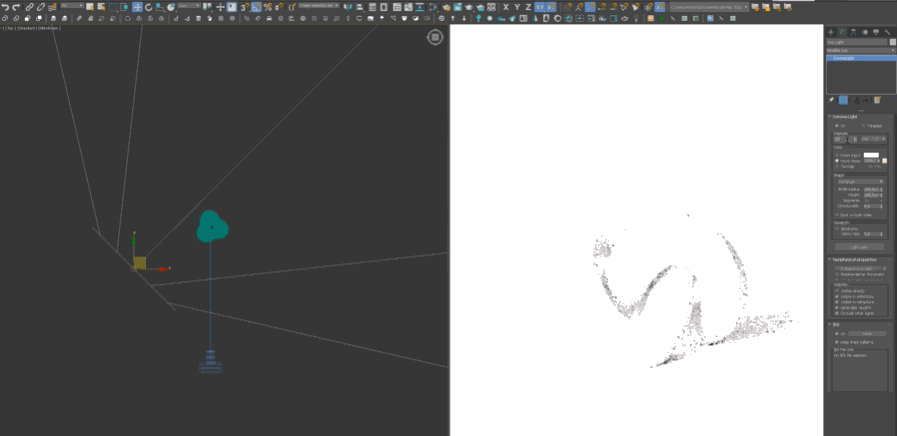Click IES file None button
Viewport: 897px width, 436px height.
click(x=867, y=334)
